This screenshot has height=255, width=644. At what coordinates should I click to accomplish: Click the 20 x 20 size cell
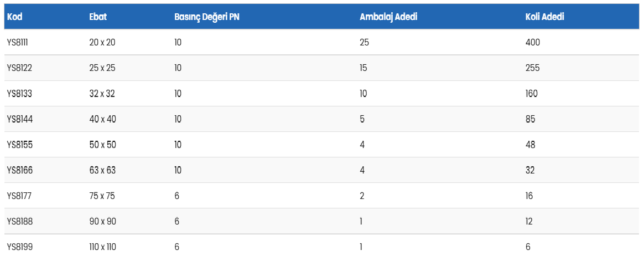pos(102,42)
